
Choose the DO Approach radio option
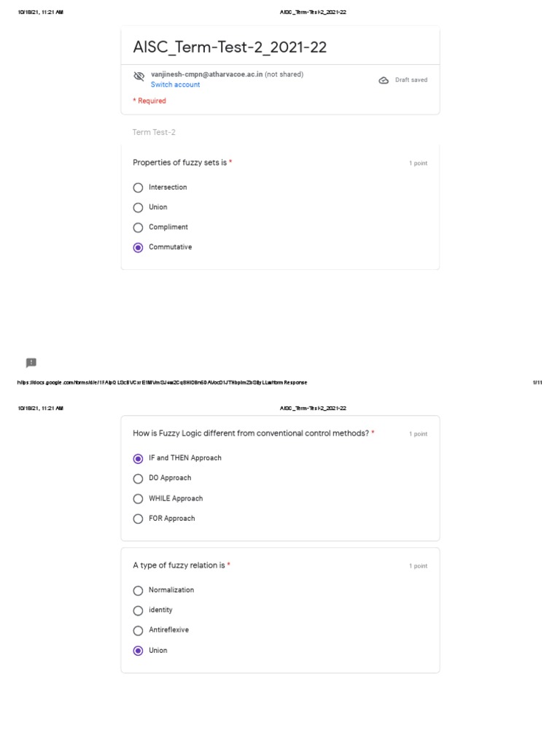[x=138, y=479]
